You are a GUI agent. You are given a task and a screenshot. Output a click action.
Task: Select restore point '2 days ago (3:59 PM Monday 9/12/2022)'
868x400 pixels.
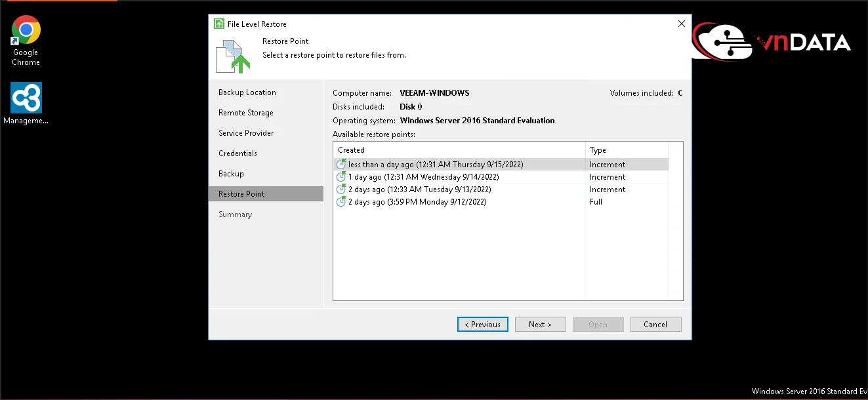pos(501,202)
